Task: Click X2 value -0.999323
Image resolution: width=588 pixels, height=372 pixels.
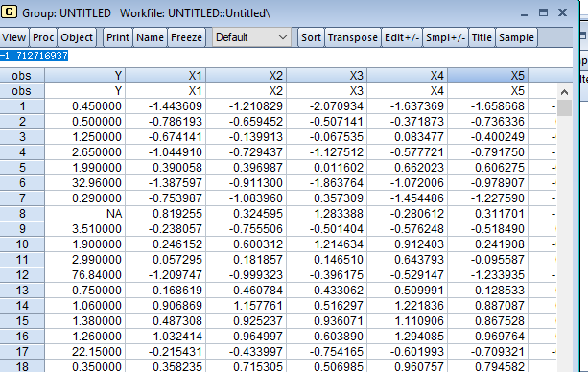Action: tap(246, 275)
